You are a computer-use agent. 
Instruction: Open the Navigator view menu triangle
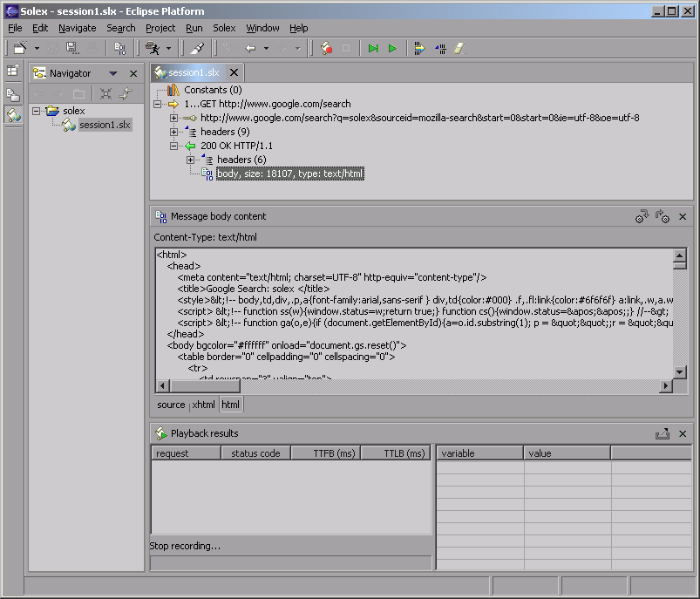click(112, 74)
